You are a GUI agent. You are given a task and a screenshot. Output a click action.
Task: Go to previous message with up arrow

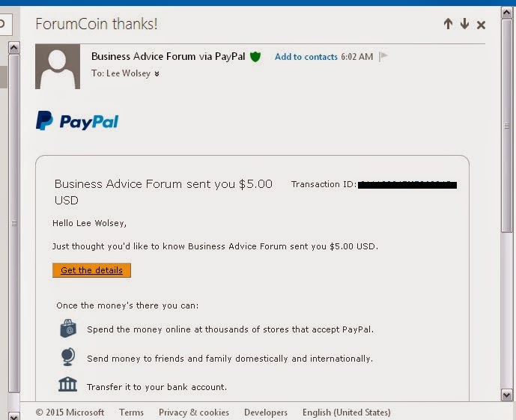coord(448,24)
